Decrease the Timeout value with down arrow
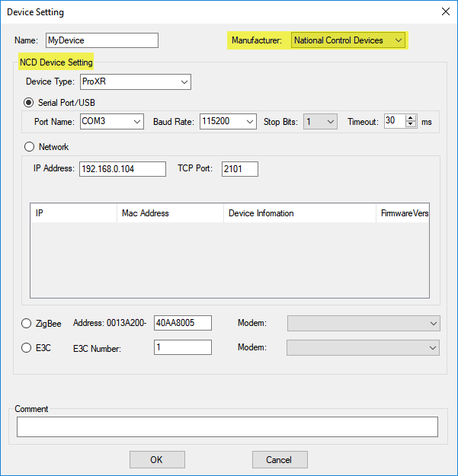458x476 pixels. (x=411, y=124)
